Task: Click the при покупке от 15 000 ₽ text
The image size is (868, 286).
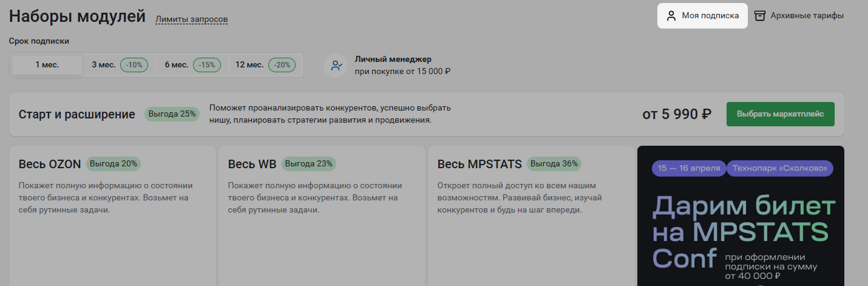Action: coord(403,71)
